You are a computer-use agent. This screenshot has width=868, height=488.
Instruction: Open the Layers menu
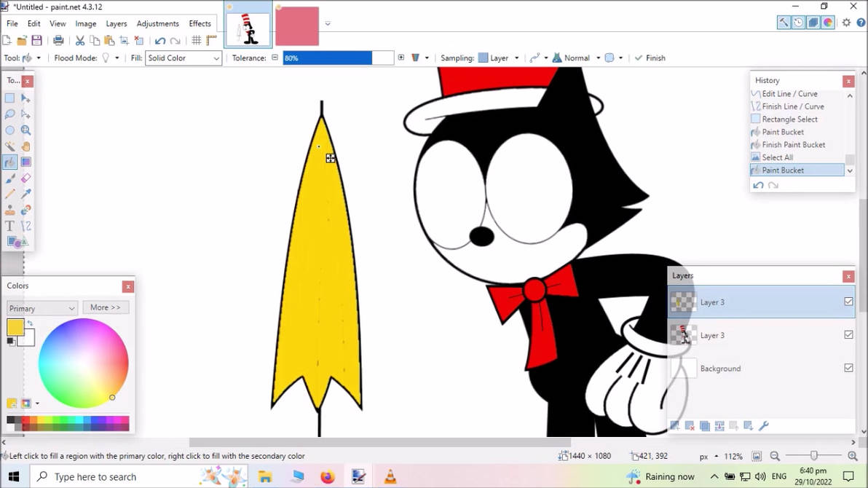pyautogui.click(x=117, y=24)
